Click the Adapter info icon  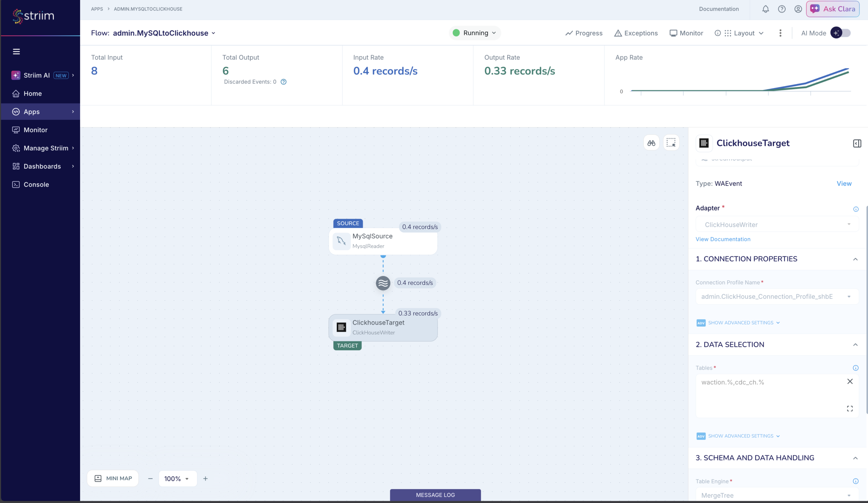855,209
